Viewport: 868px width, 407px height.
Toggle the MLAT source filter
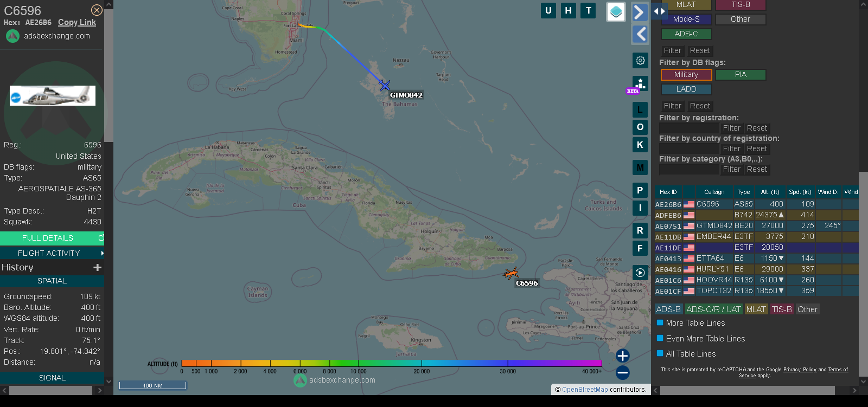click(x=686, y=5)
